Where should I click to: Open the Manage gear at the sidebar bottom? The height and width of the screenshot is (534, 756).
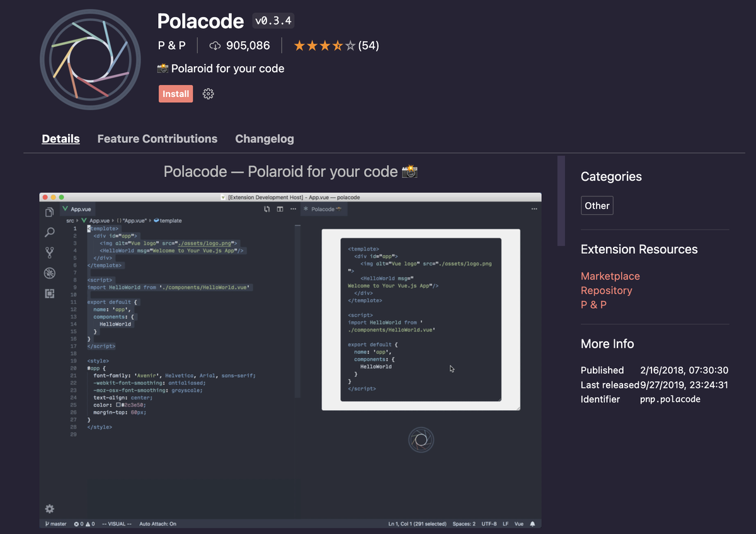pos(49,509)
